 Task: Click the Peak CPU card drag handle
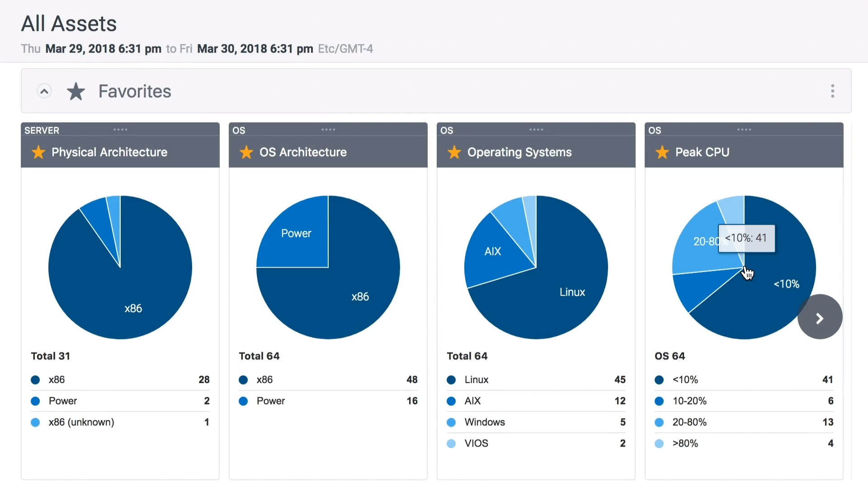[x=744, y=130]
